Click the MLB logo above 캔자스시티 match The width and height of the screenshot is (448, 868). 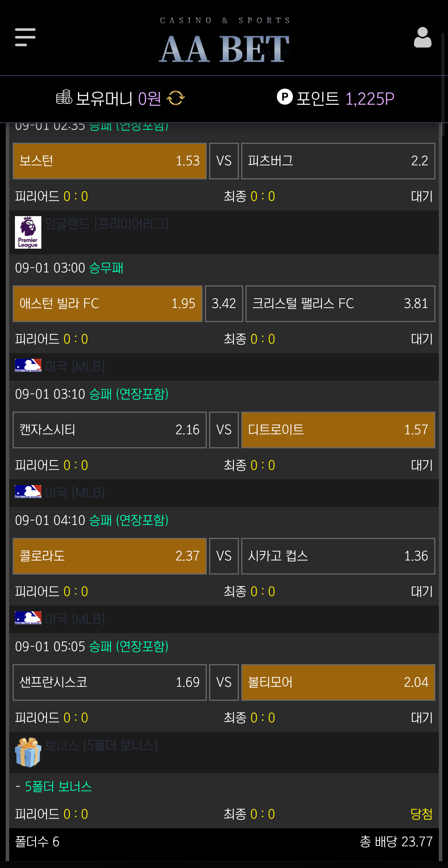28,365
